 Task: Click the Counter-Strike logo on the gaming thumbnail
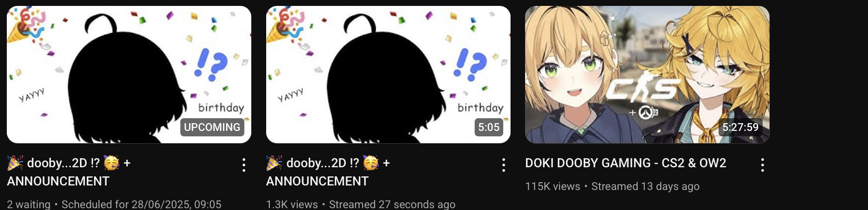click(644, 90)
